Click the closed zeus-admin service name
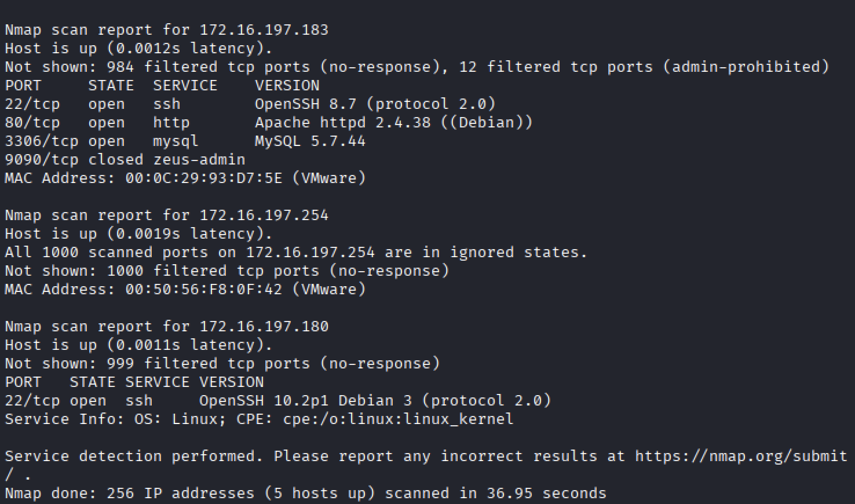This screenshot has height=504, width=855. [199, 160]
